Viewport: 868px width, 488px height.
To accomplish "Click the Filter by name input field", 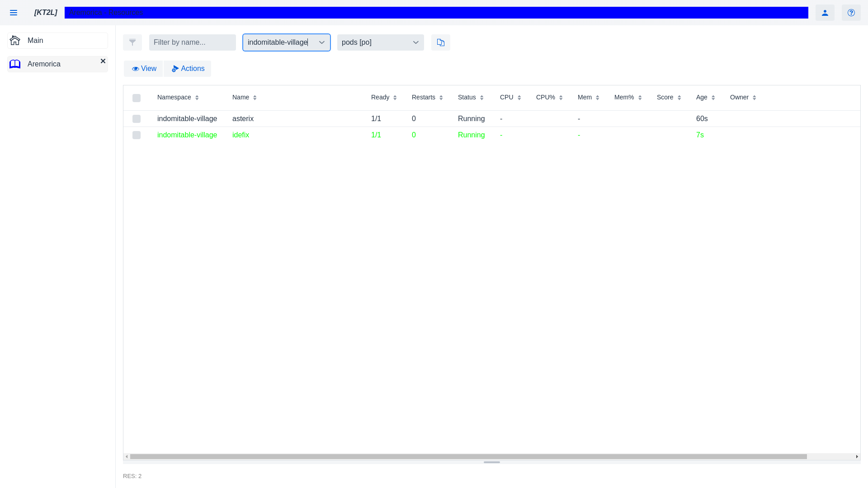I will tap(193, 42).
